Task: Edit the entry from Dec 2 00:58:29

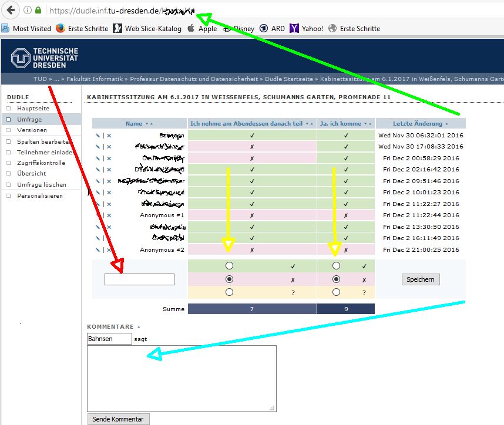Action: [98, 158]
